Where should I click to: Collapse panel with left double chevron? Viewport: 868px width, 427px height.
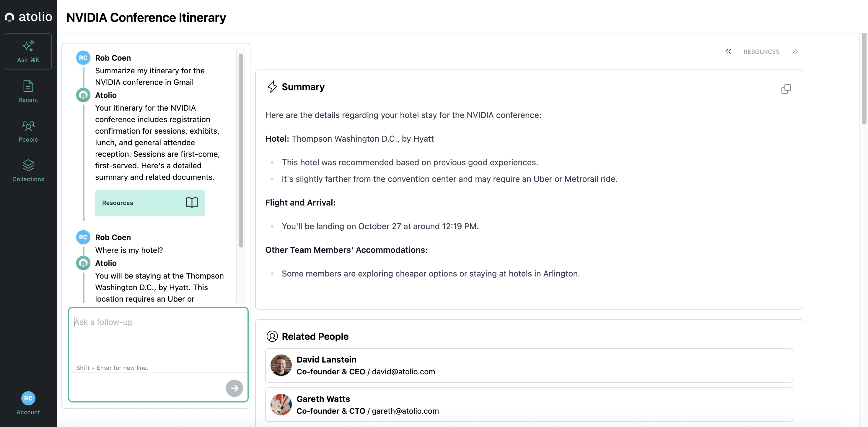[728, 52]
